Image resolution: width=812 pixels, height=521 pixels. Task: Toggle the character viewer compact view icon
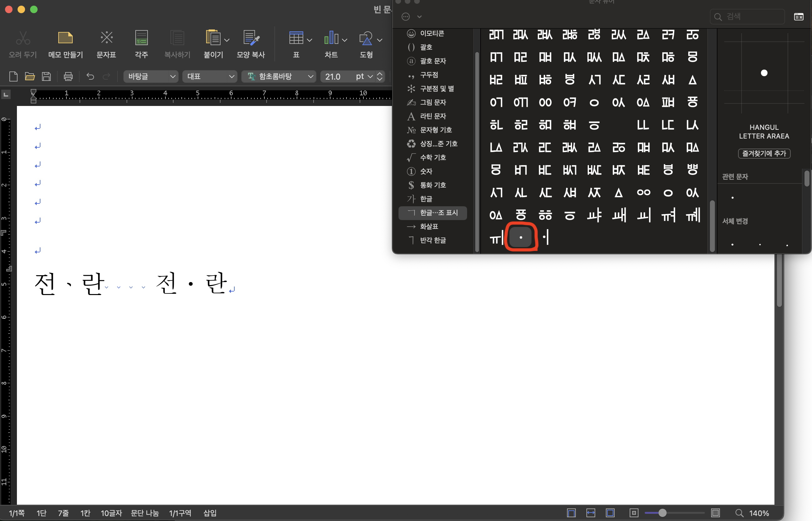click(799, 17)
